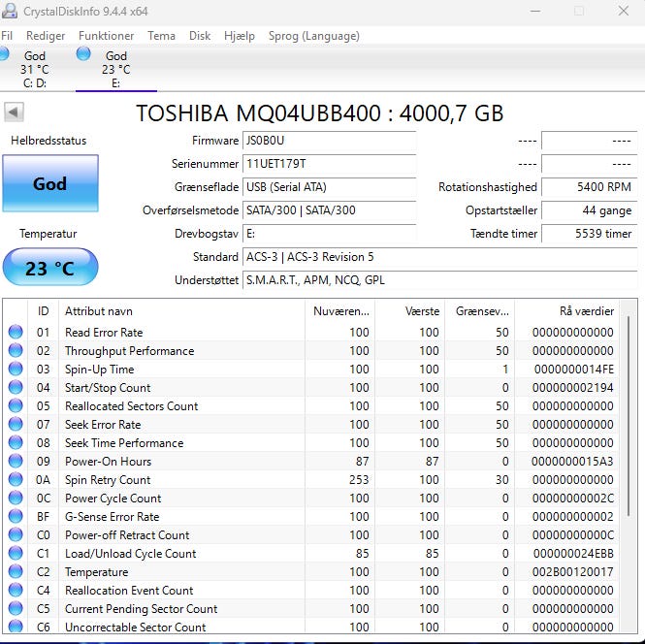Select the E: disk tab
The height and width of the screenshot is (644, 645).
click(116, 69)
